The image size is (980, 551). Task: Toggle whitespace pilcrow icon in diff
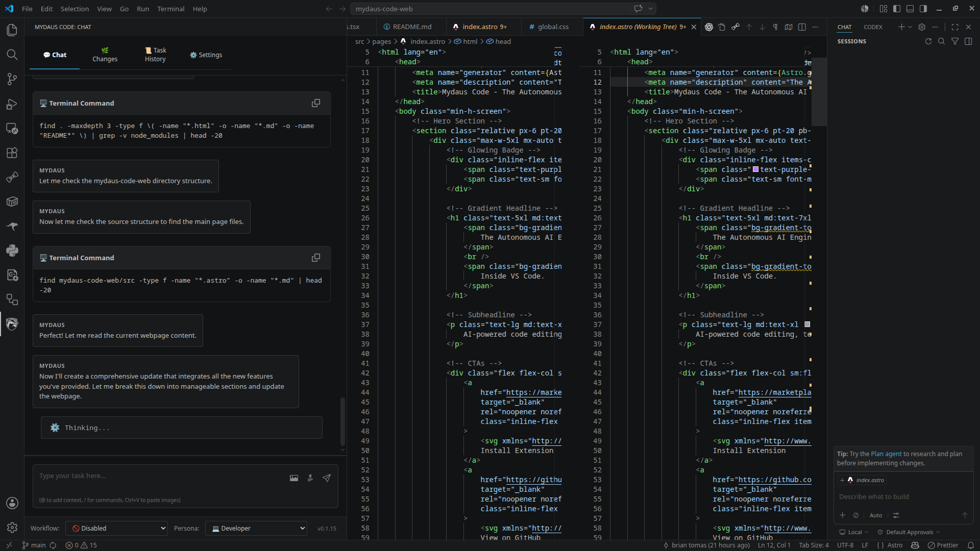pos(775,27)
